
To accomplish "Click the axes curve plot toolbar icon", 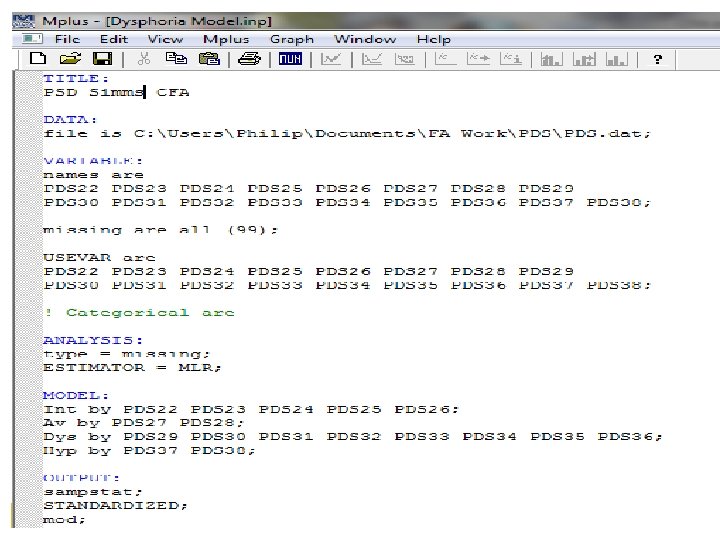I will 371,59.
